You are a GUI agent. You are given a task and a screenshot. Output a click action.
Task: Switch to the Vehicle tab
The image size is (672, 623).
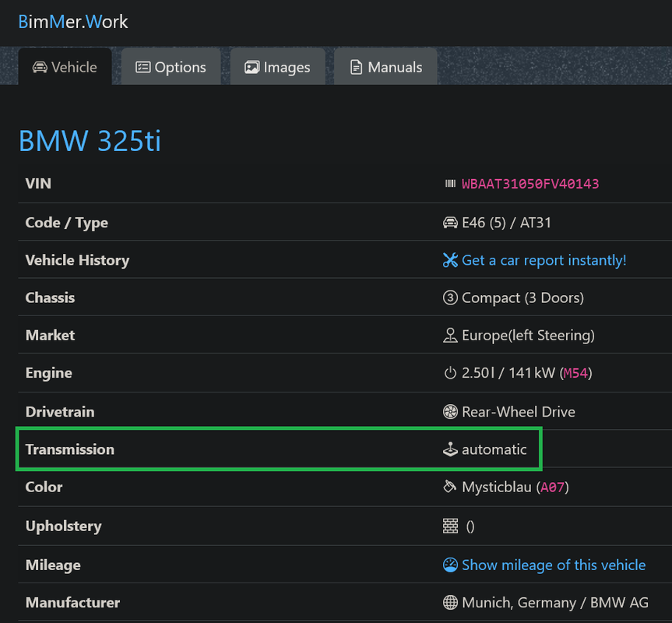(x=65, y=67)
